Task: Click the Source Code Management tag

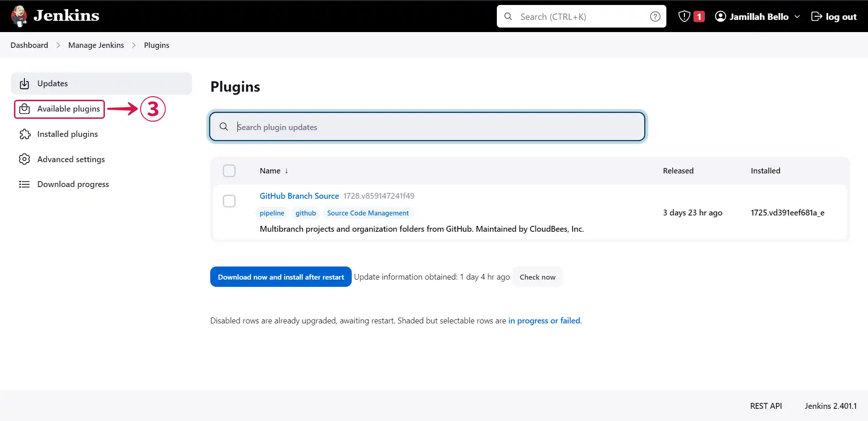Action: 368,213
